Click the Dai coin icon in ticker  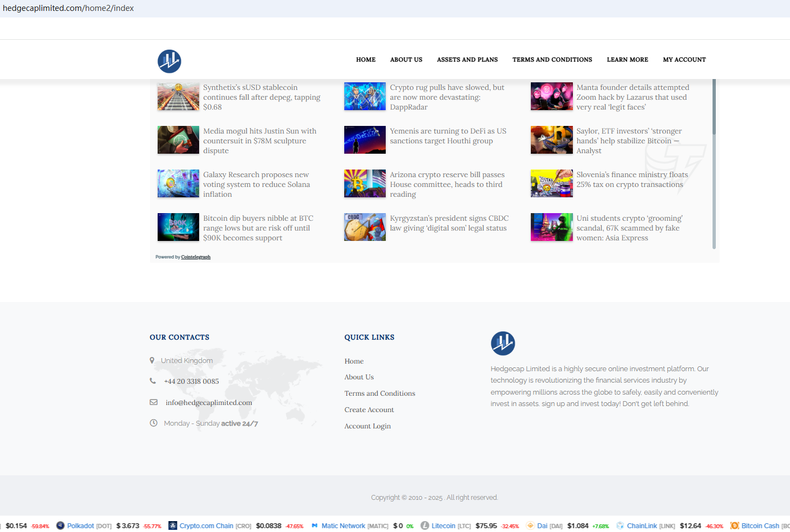(530, 525)
